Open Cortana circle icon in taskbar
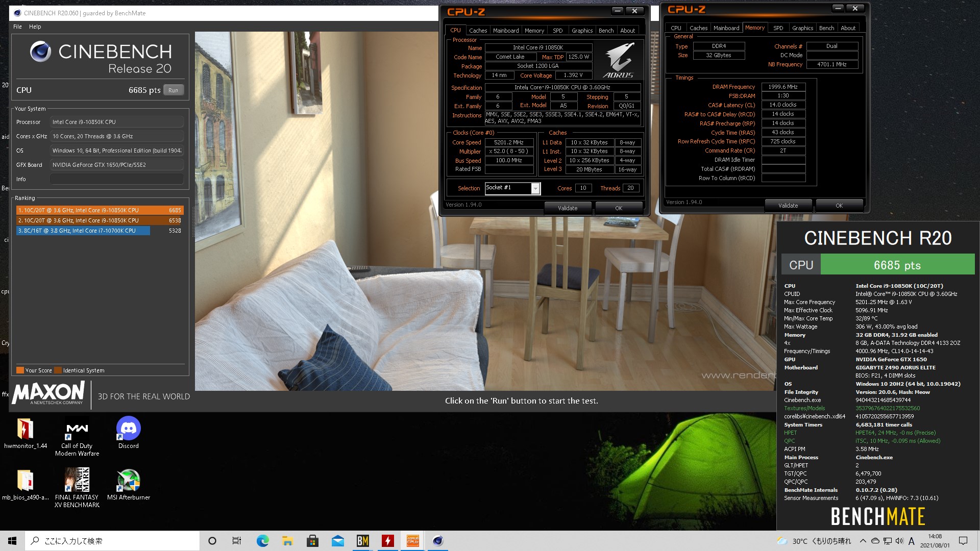The height and width of the screenshot is (551, 980). tap(212, 541)
